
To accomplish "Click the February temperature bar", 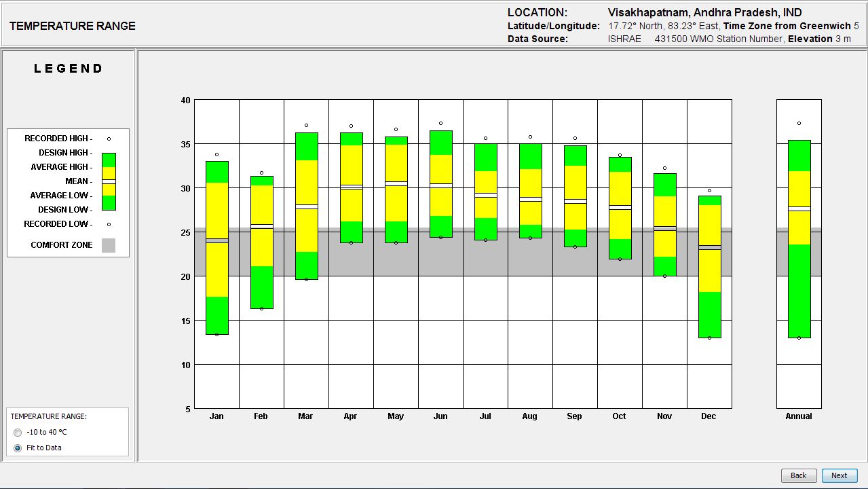I will [x=262, y=242].
